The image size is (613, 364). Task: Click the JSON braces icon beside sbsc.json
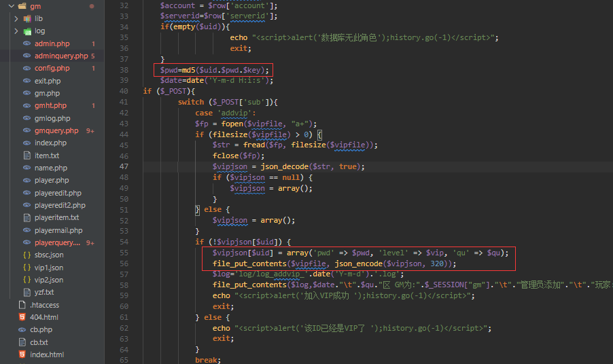point(27,255)
